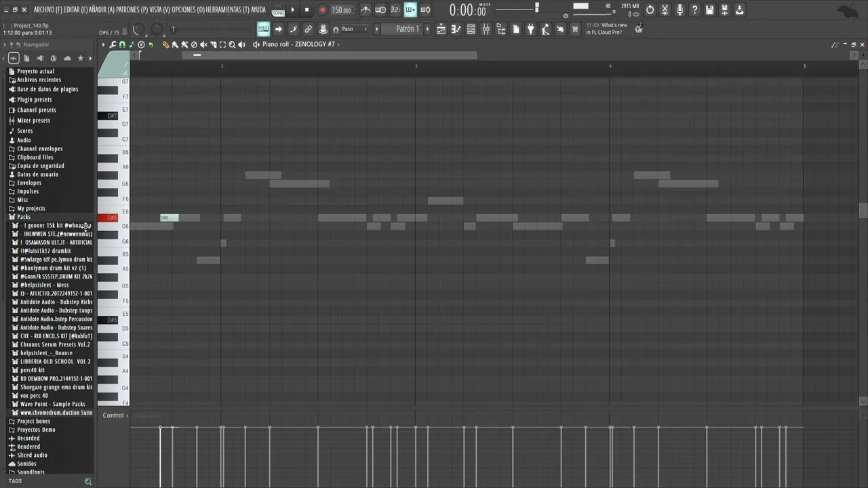The height and width of the screenshot is (488, 868).
Task: Click the microphone recording icon in top toolbar
Action: point(679,10)
